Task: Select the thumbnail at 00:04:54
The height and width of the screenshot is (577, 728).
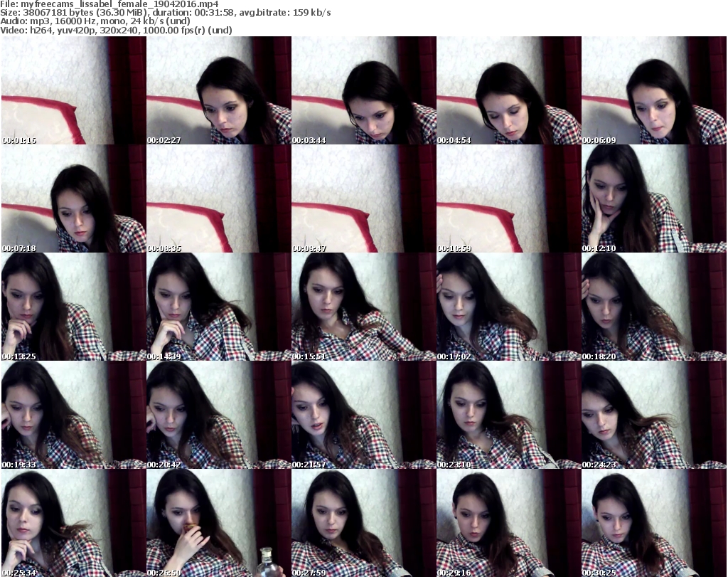Action: (509, 90)
